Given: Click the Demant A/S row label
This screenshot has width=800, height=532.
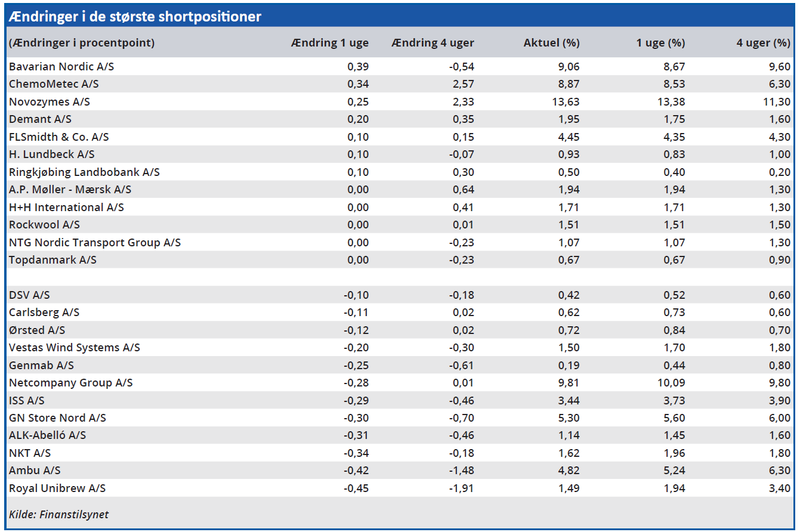Looking at the screenshot, I should point(40,119).
